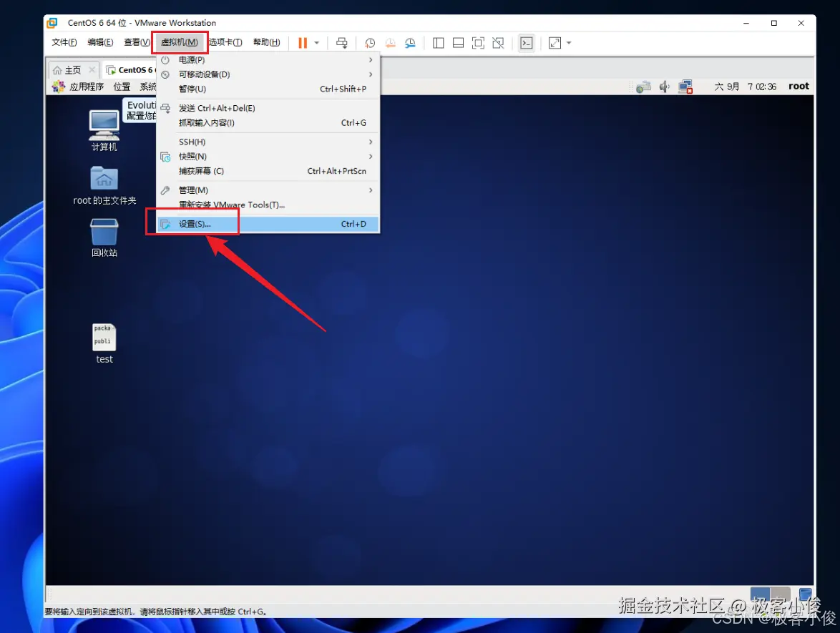This screenshot has width=840, height=633.
Task: Take a snapshot with the clock toolbar icon
Action: coord(370,43)
